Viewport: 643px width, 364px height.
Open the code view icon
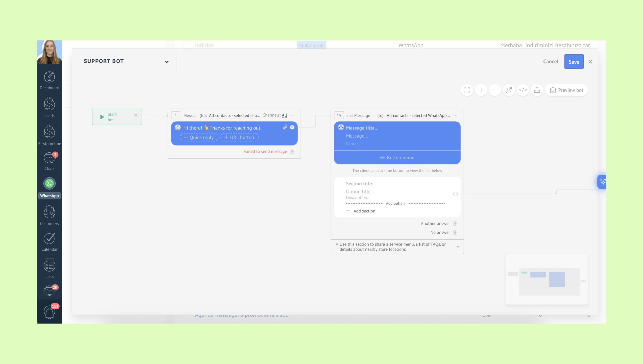tap(523, 90)
